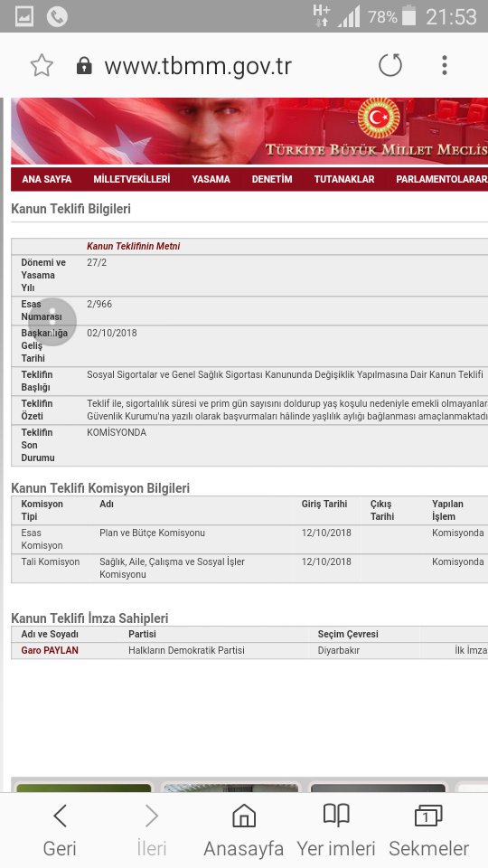Tap the battery indicator in status bar
488x868 pixels.
[x=408, y=16]
